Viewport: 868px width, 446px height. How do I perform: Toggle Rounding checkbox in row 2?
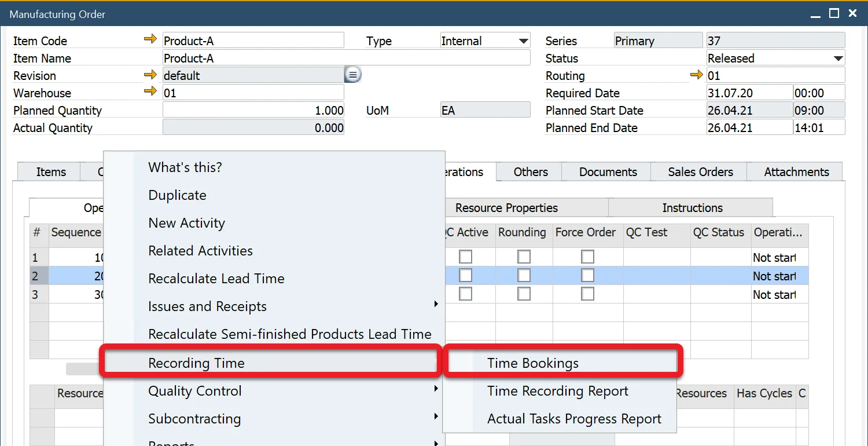tap(524, 276)
